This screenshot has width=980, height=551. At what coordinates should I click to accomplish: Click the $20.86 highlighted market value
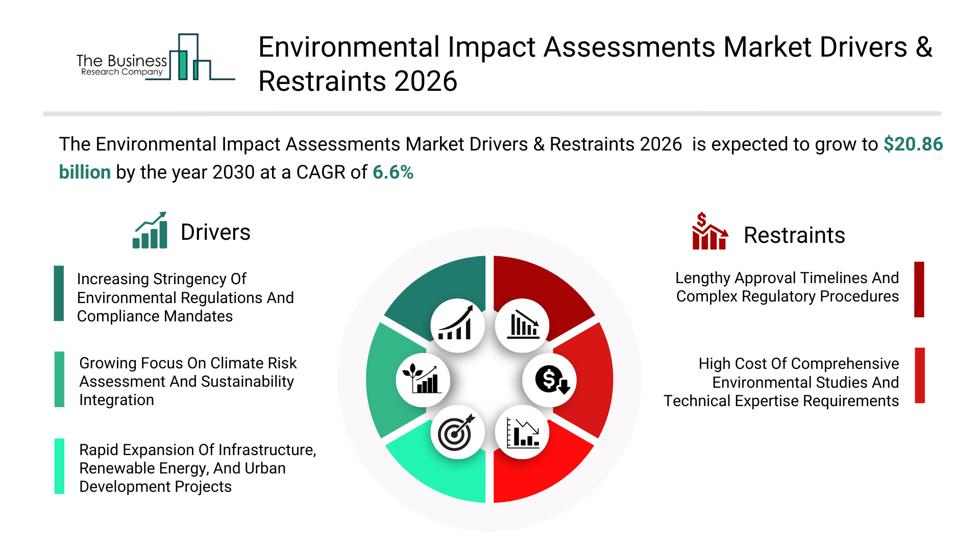point(913,144)
